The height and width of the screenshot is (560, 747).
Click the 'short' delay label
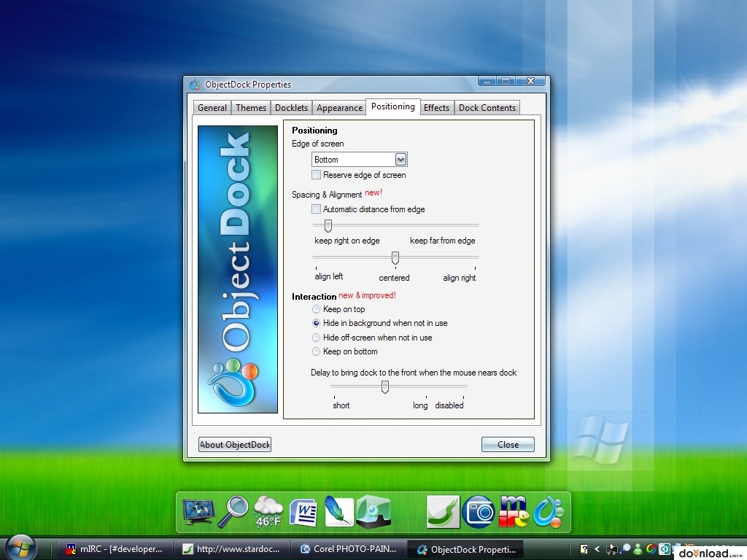pos(341,405)
